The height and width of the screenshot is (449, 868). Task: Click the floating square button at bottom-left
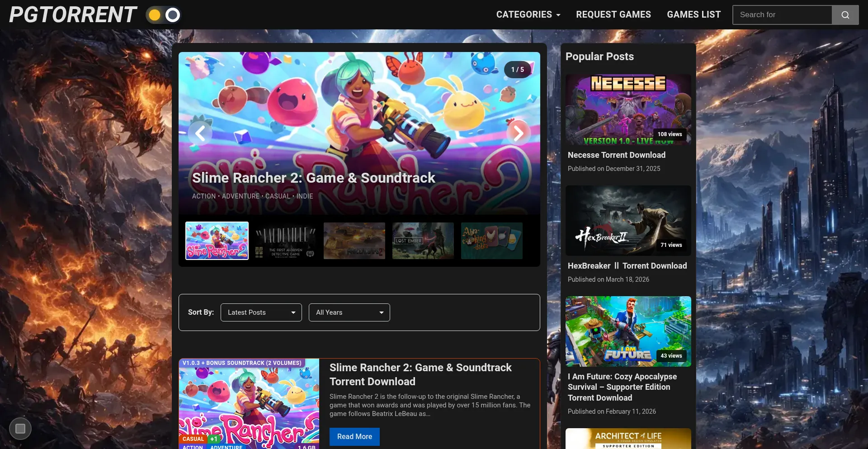20,429
